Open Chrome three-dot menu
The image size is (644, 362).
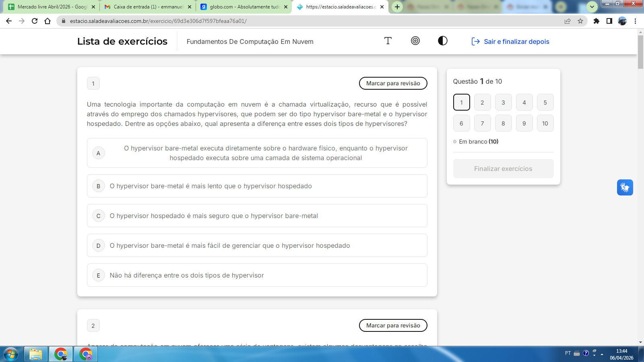(635, 21)
